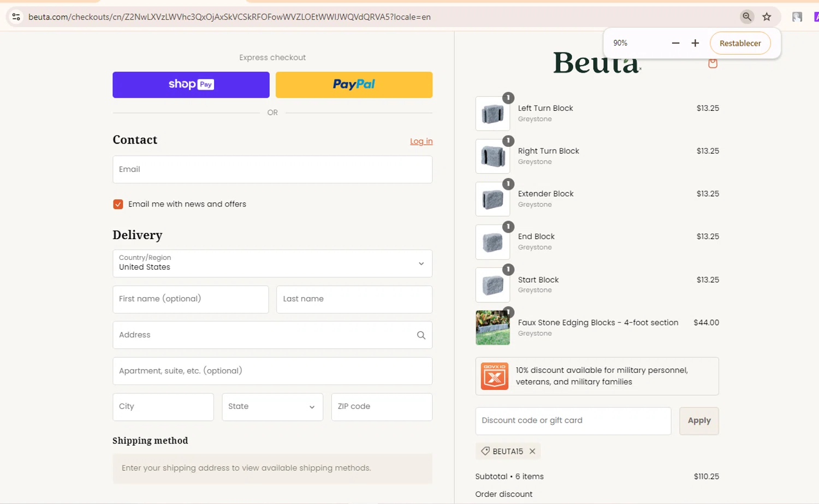
Task: Focus the Apartment, suite, etc. field
Action: (x=272, y=371)
